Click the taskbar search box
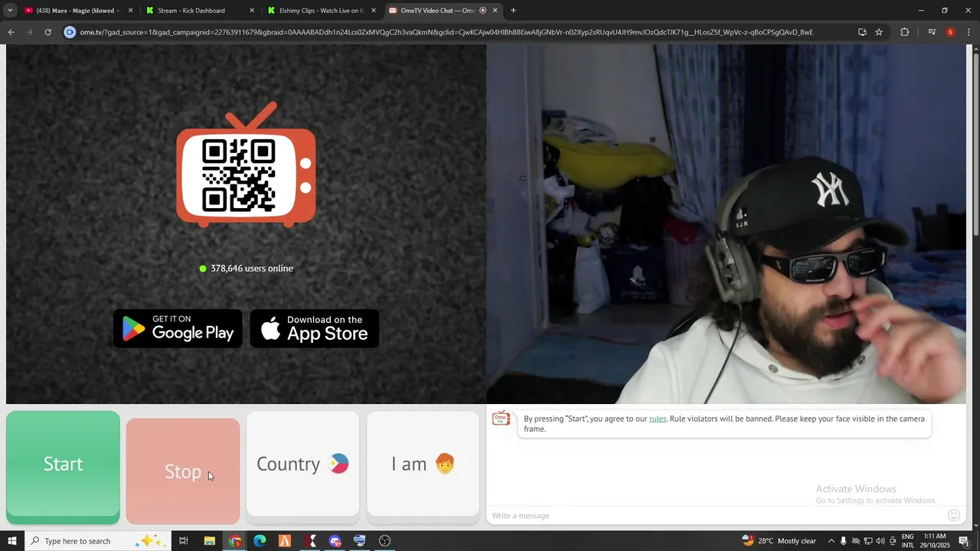Viewport: 980px width, 551px height. click(97, 541)
